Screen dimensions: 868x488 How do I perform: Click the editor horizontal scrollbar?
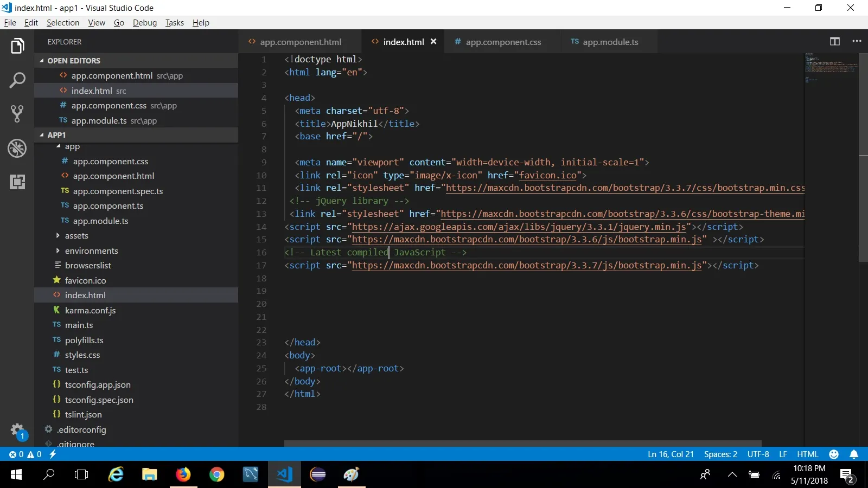pyautogui.click(x=522, y=443)
